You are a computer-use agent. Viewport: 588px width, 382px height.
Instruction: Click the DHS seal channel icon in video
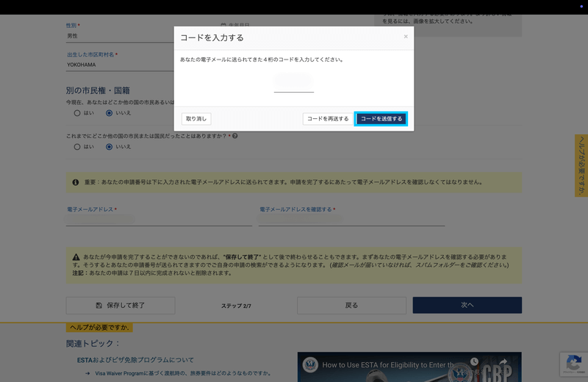point(310,364)
